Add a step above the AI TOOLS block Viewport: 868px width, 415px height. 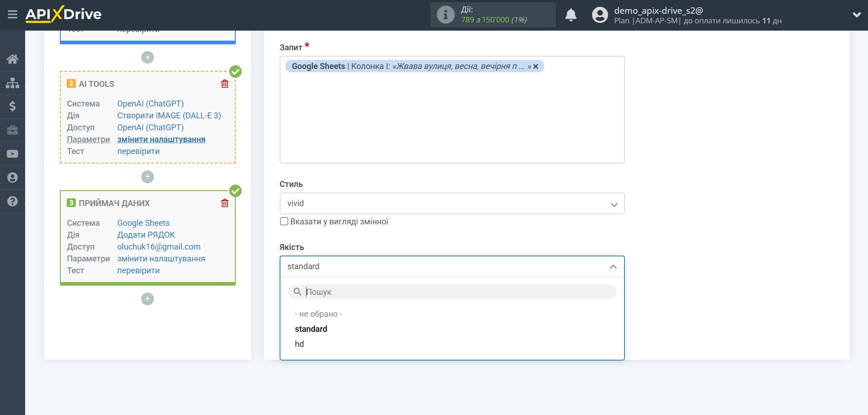148,58
